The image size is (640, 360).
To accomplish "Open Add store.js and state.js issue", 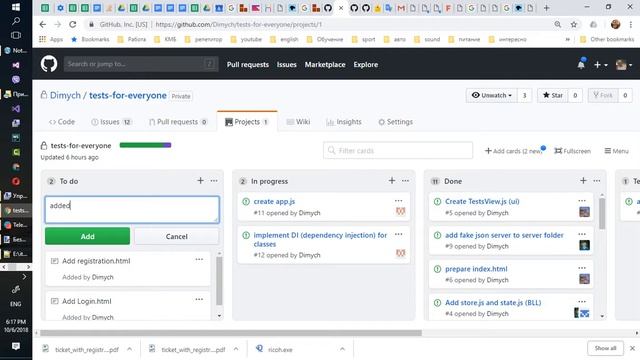I will point(493,302).
